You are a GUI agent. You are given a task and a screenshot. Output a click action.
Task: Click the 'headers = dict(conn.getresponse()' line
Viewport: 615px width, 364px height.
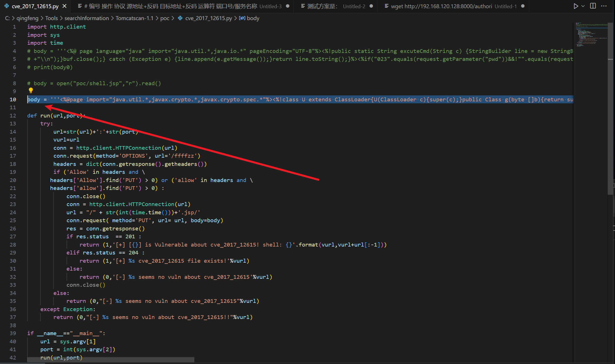(x=130, y=164)
